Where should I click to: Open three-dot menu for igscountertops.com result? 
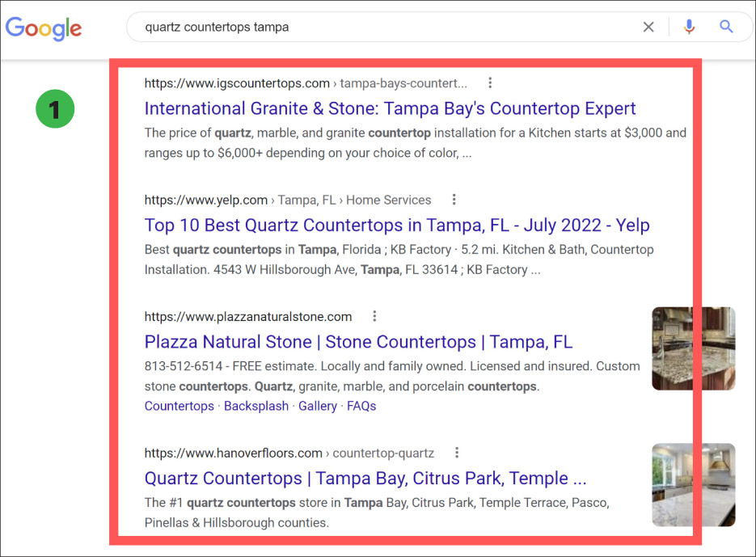pyautogui.click(x=490, y=83)
